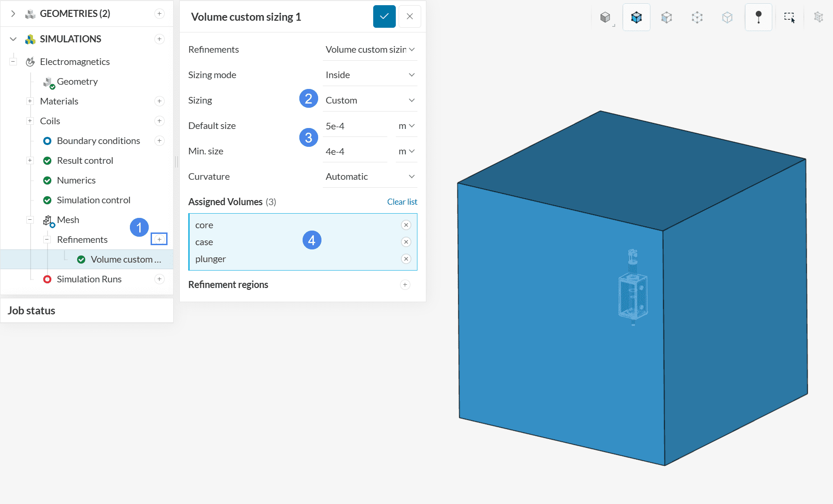Image resolution: width=833 pixels, height=504 pixels.
Task: Change the Default size unit dropdown
Action: pyautogui.click(x=406, y=126)
